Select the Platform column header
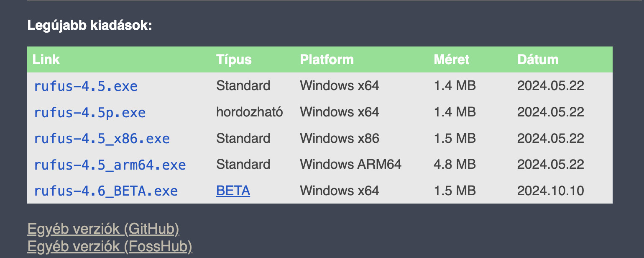The height and width of the screenshot is (258, 644). [327, 59]
